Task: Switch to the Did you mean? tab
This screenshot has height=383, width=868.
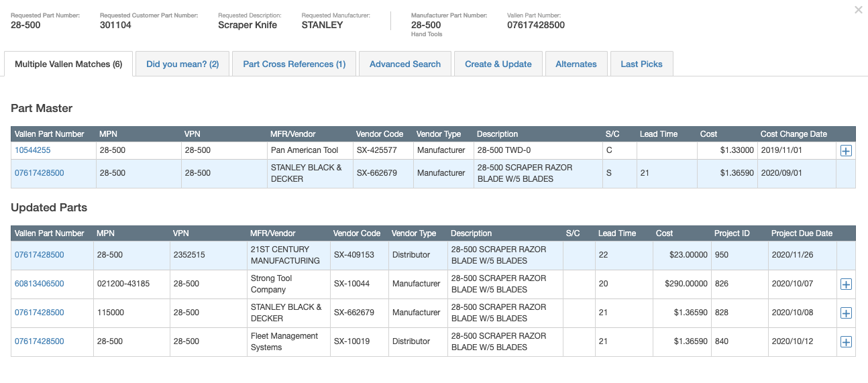Action: pos(182,64)
